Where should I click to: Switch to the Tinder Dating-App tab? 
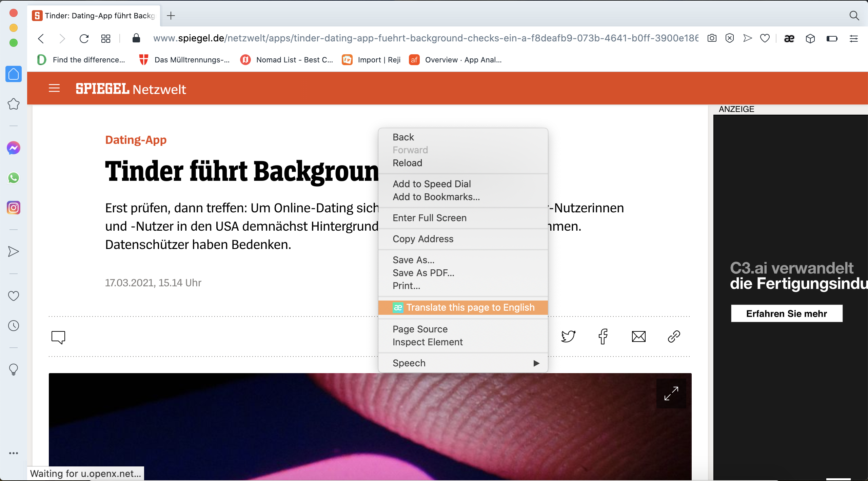[94, 16]
